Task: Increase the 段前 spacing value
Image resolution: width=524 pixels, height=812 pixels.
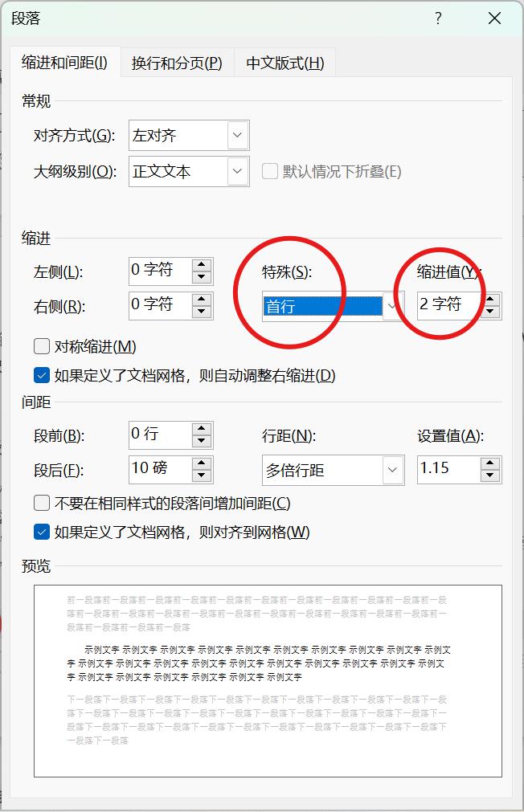Action: [202, 429]
